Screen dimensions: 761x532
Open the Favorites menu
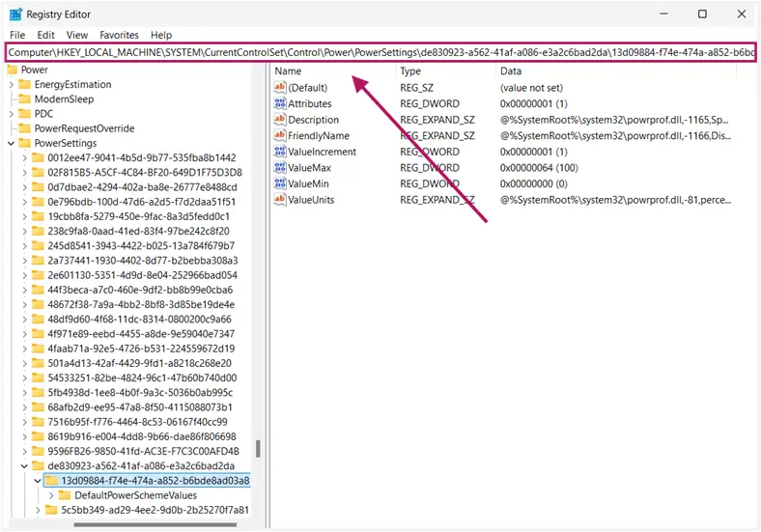point(119,35)
